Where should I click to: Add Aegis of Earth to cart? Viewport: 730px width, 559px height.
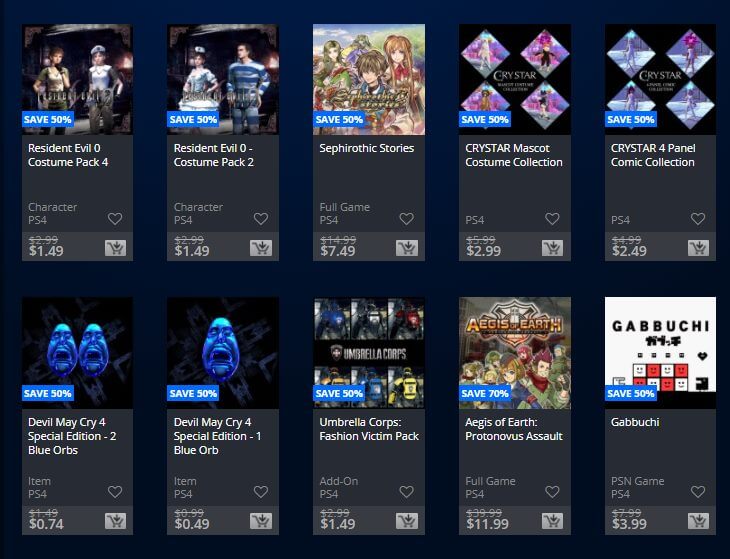click(552, 521)
